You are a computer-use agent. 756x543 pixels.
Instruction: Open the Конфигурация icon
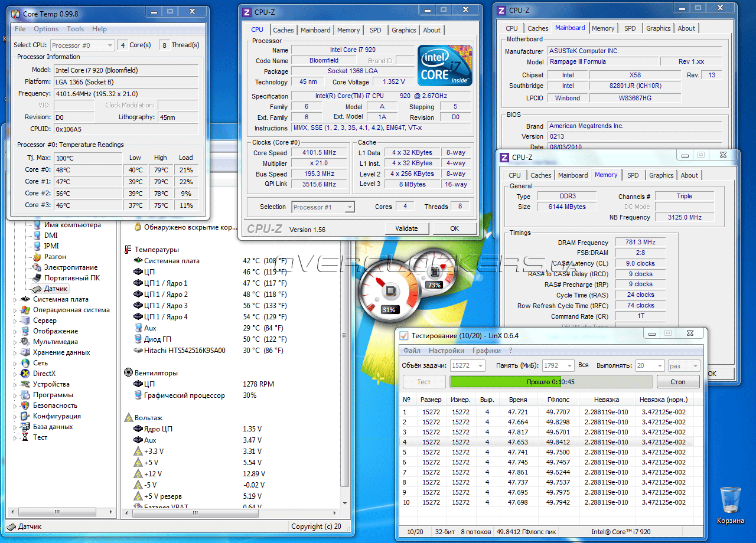25,416
